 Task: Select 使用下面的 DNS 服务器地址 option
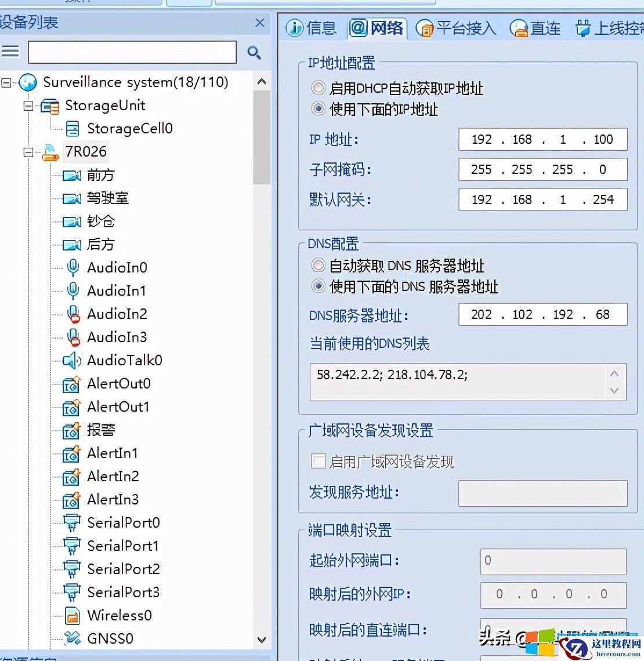click(318, 286)
